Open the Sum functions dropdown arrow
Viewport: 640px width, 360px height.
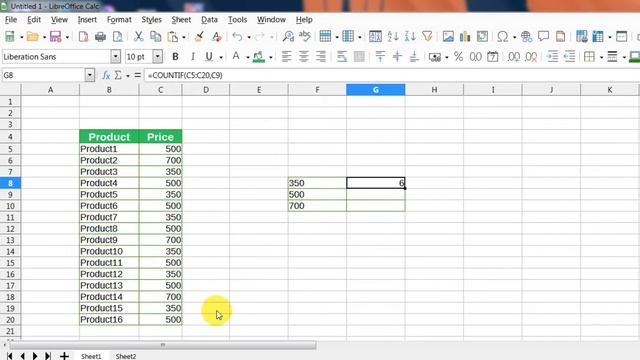click(x=128, y=76)
